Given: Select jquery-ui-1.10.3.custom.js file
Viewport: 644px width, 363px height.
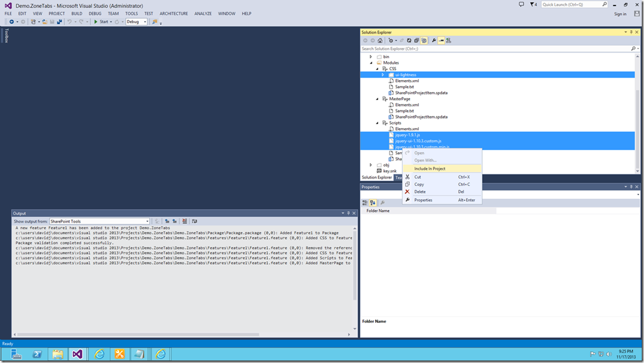Looking at the screenshot, I should tap(418, 141).
